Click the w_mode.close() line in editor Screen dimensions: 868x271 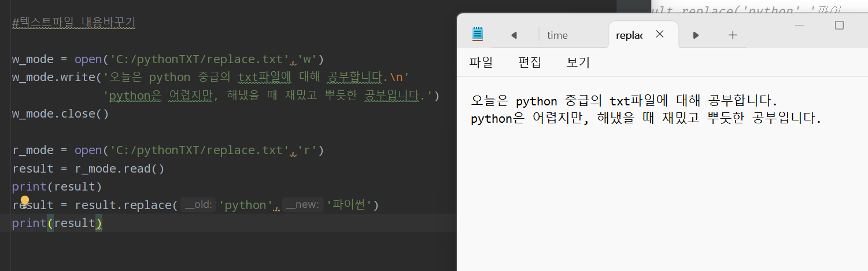(x=60, y=113)
